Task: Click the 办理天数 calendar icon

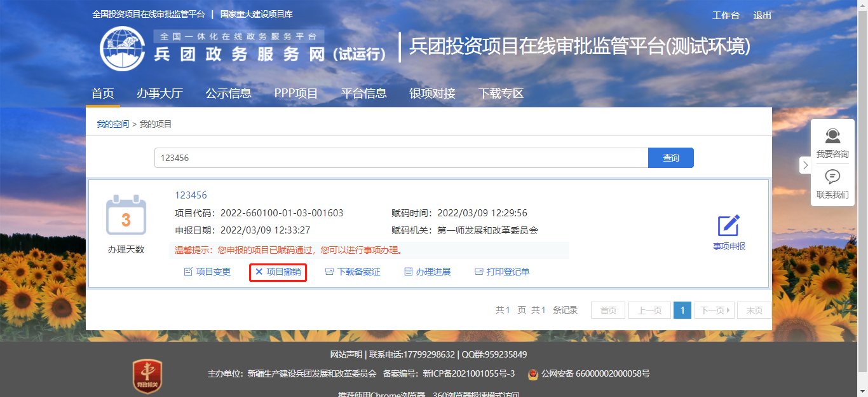Action: pyautogui.click(x=126, y=216)
